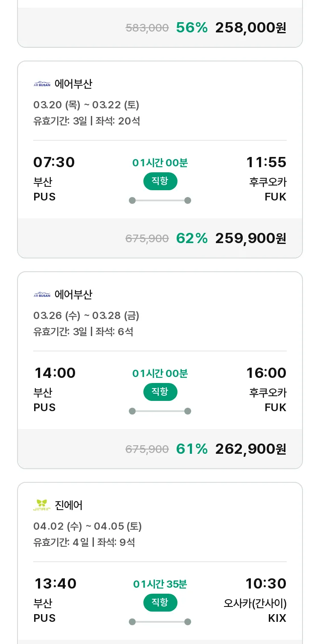
Task: Click the route line of 07:30 flight
Action: (160, 200)
